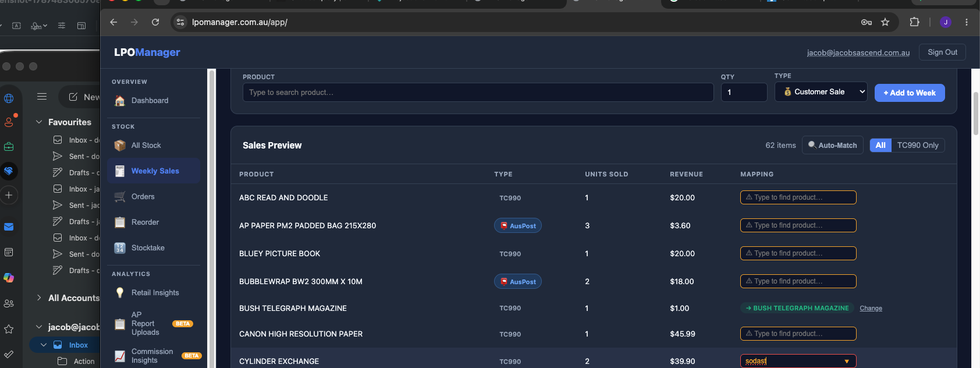This screenshot has height=368, width=980.
Task: Collapse Favourites in the mail window
Action: pos(39,122)
